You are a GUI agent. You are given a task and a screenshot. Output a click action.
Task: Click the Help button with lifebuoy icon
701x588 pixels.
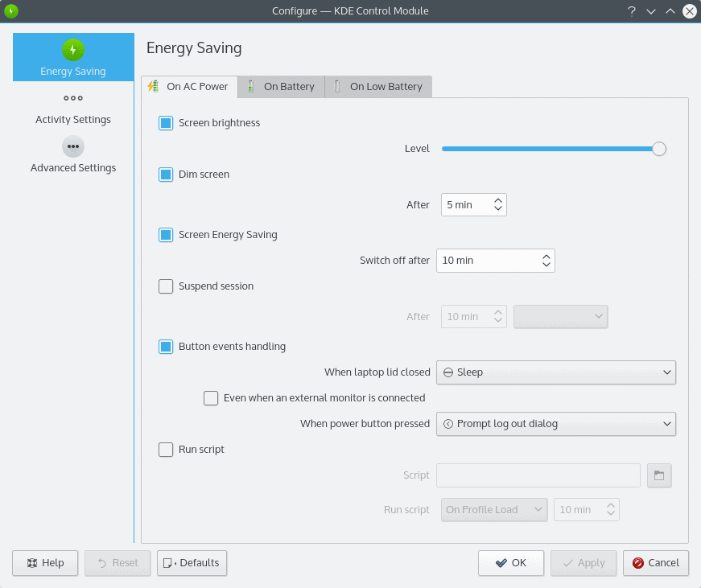(x=45, y=563)
